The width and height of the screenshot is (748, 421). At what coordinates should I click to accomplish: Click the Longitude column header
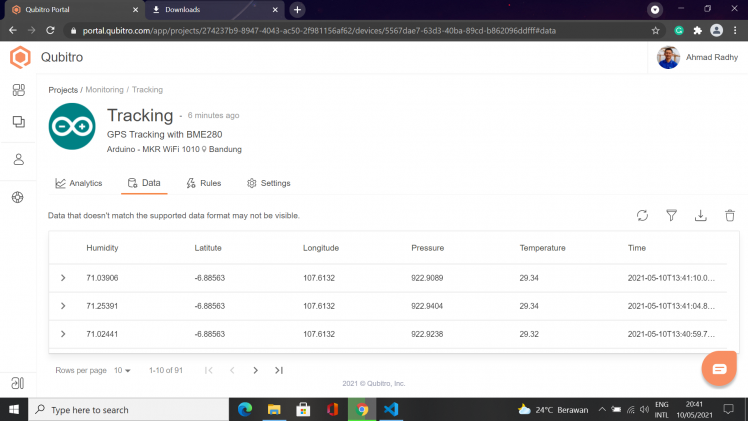coord(321,248)
